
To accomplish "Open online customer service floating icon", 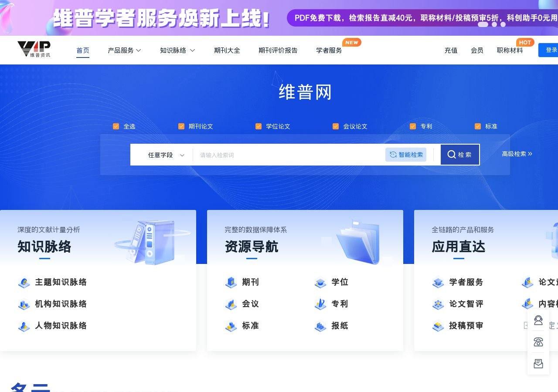I will tap(538, 320).
